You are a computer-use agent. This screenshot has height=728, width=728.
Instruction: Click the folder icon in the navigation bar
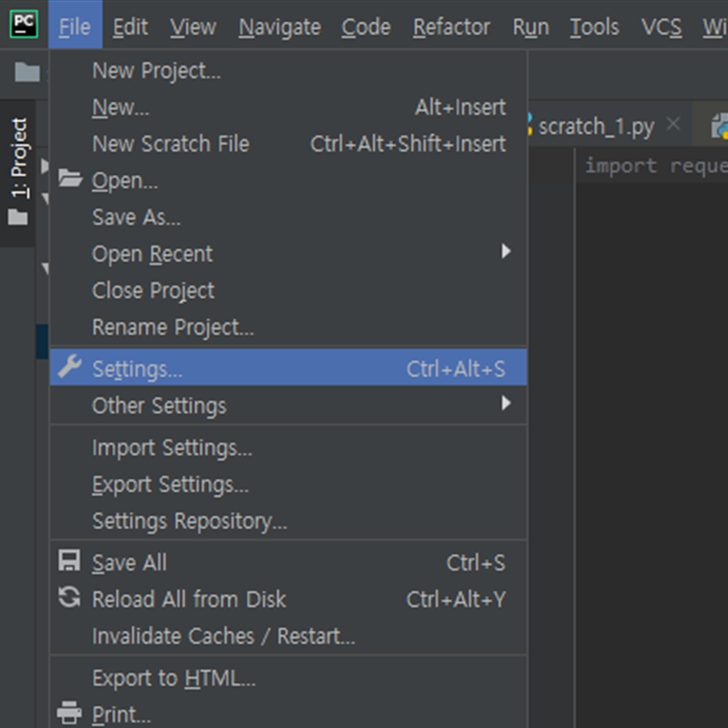coord(27,72)
